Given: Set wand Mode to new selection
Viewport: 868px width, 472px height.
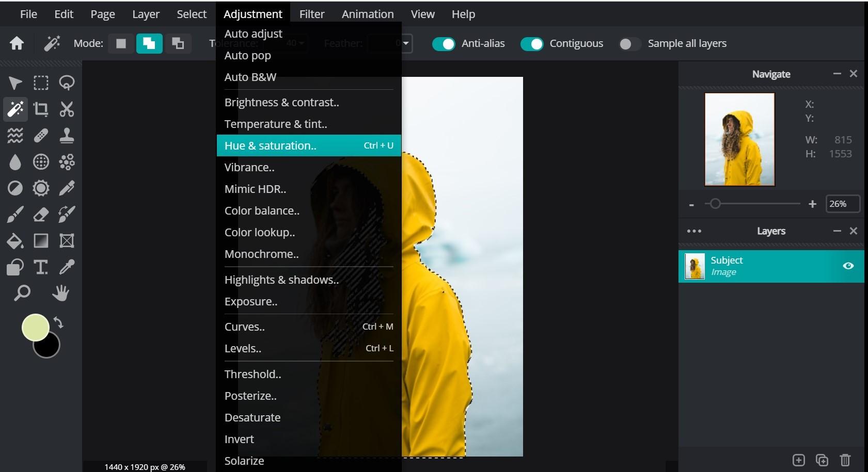Looking at the screenshot, I should 121,43.
